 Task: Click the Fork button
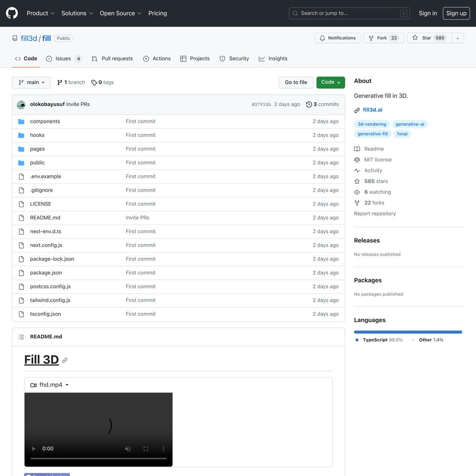coord(384,38)
